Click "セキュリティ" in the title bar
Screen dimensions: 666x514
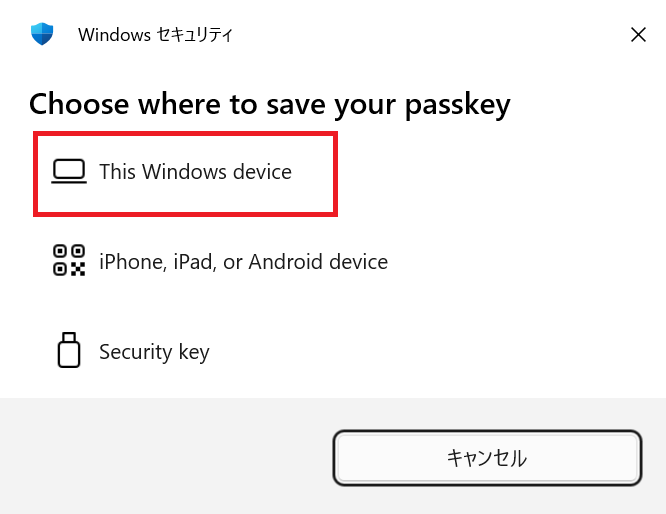point(195,35)
